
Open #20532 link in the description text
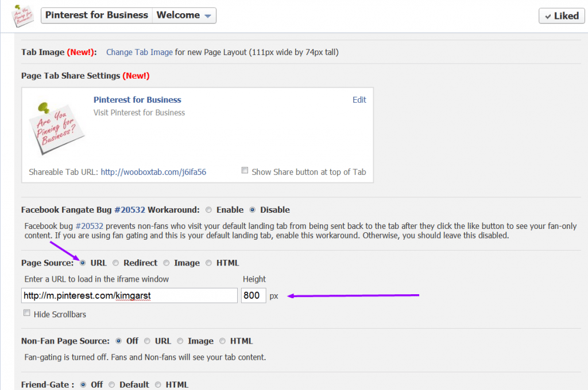89,226
